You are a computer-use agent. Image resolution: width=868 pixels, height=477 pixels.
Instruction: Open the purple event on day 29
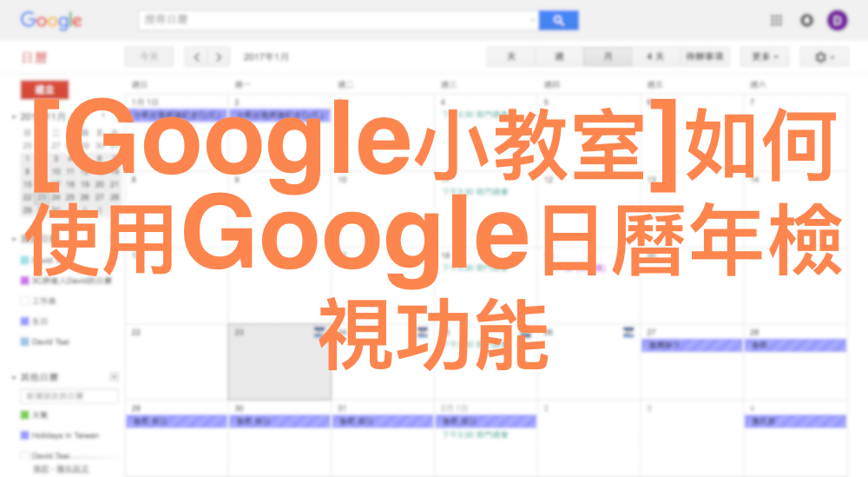coord(177,421)
